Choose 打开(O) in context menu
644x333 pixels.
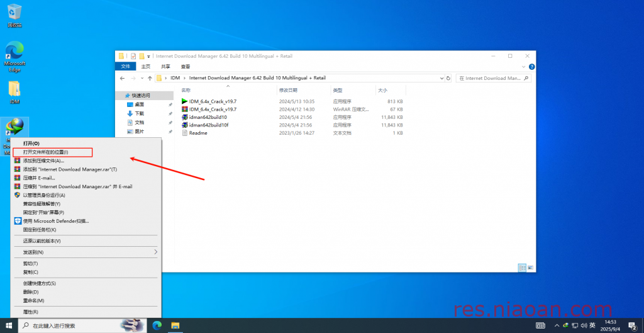pos(86,144)
